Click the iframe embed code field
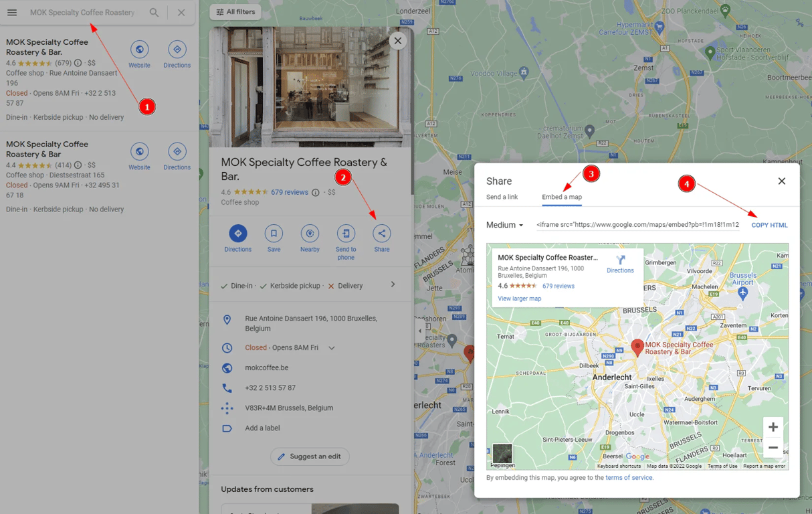This screenshot has height=514, width=812. pyautogui.click(x=637, y=225)
